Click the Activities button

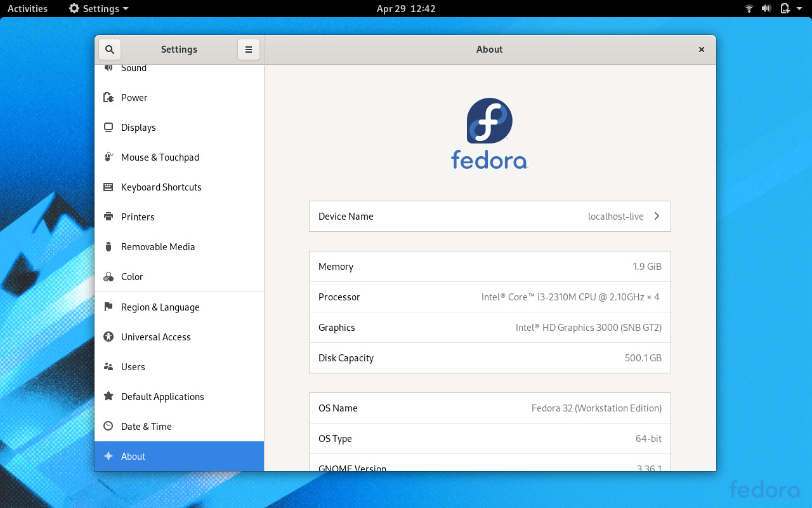pyautogui.click(x=27, y=9)
